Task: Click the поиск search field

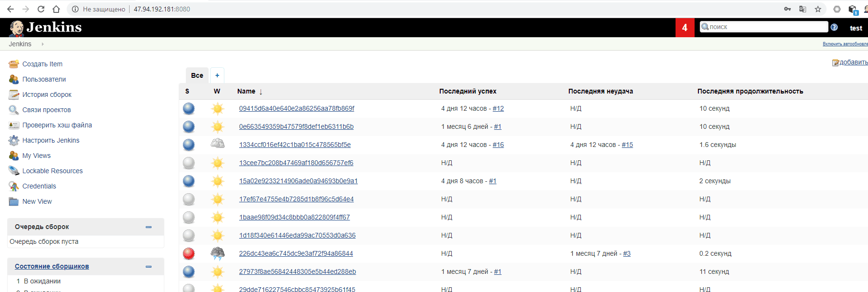Action: tap(764, 27)
